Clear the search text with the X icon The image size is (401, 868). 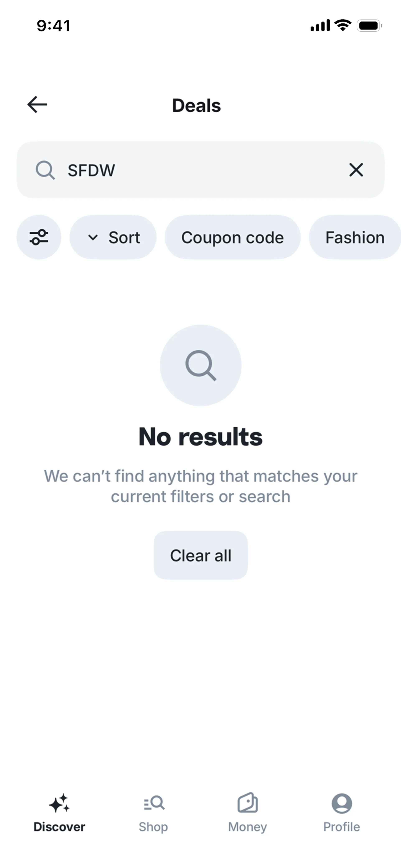(x=356, y=170)
